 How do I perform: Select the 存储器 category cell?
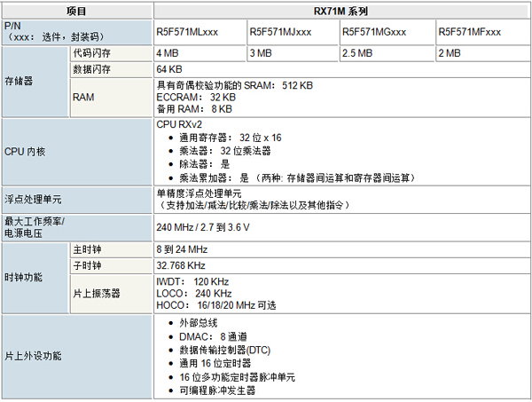(x=20, y=81)
